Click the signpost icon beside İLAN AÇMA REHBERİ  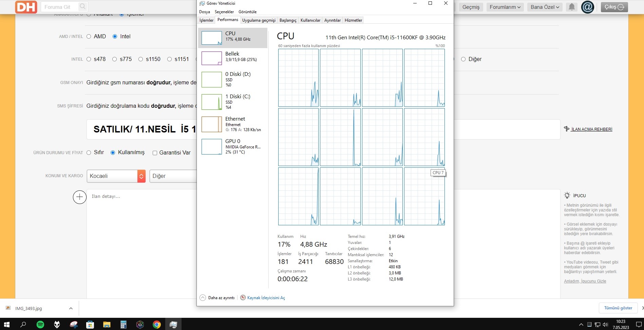click(x=566, y=129)
